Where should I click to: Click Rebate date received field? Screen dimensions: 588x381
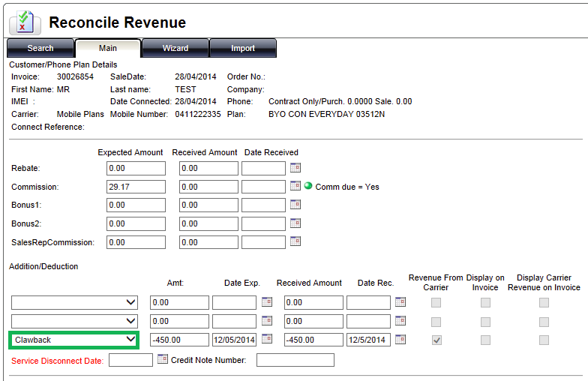(x=264, y=168)
